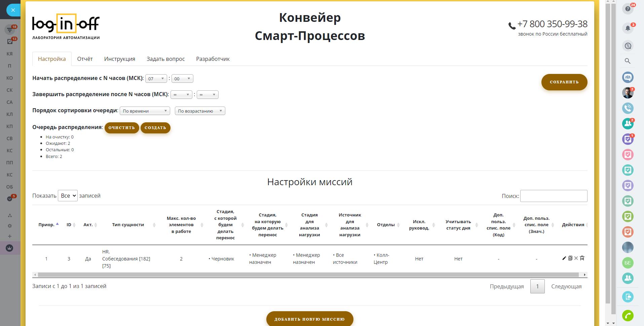Open the 'Показать Все' records dropdown
This screenshot has height=326, width=644.
coord(68,196)
